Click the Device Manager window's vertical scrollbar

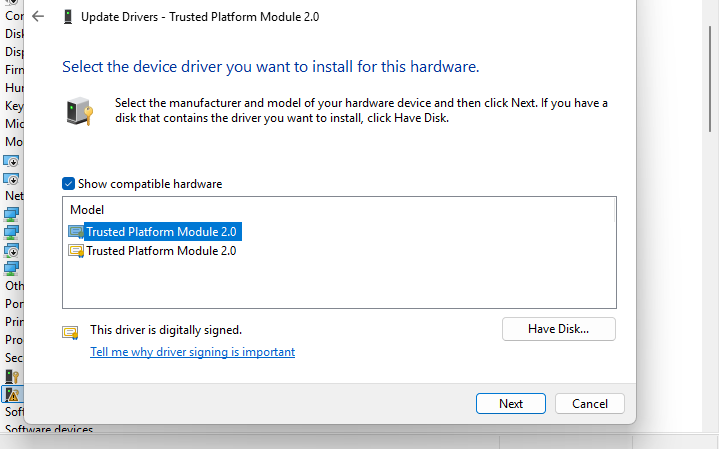tap(710, 80)
